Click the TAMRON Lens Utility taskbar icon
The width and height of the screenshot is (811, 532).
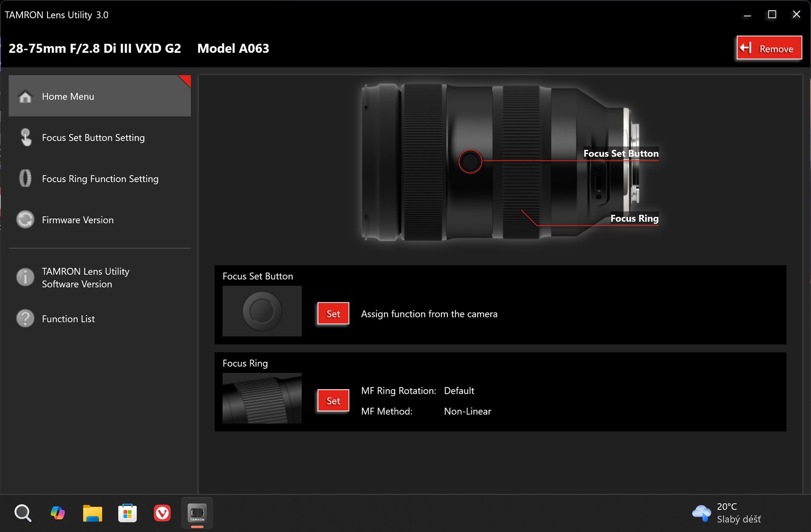[197, 513]
